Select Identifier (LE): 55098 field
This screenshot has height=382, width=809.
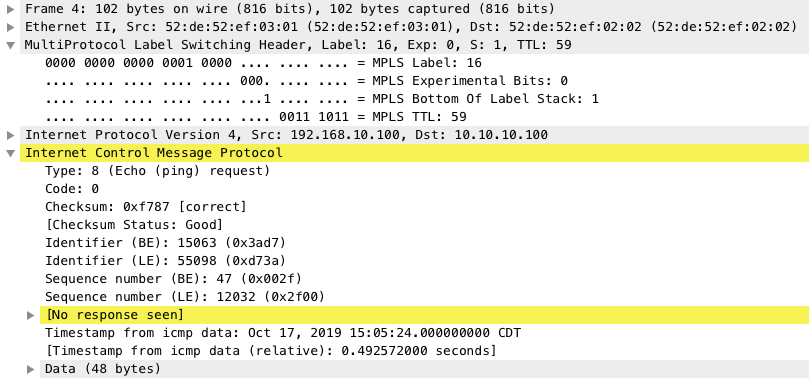coord(165,261)
